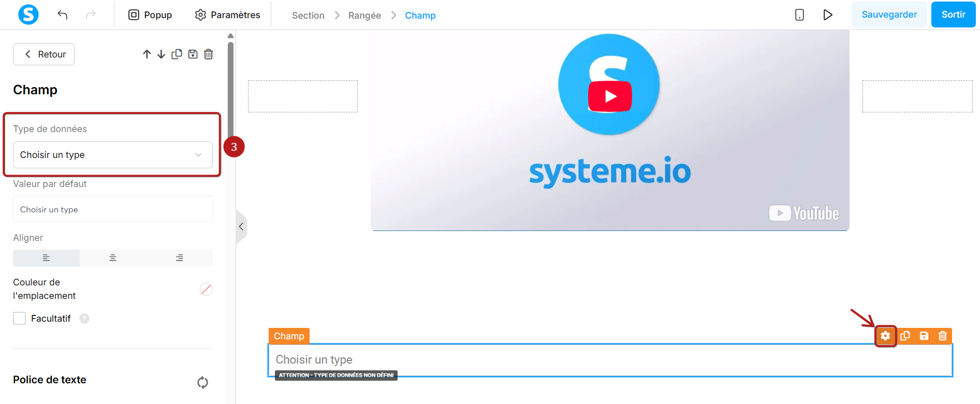This screenshot has height=404, width=980.
Task: Open Type de données dropdown
Action: [x=113, y=155]
